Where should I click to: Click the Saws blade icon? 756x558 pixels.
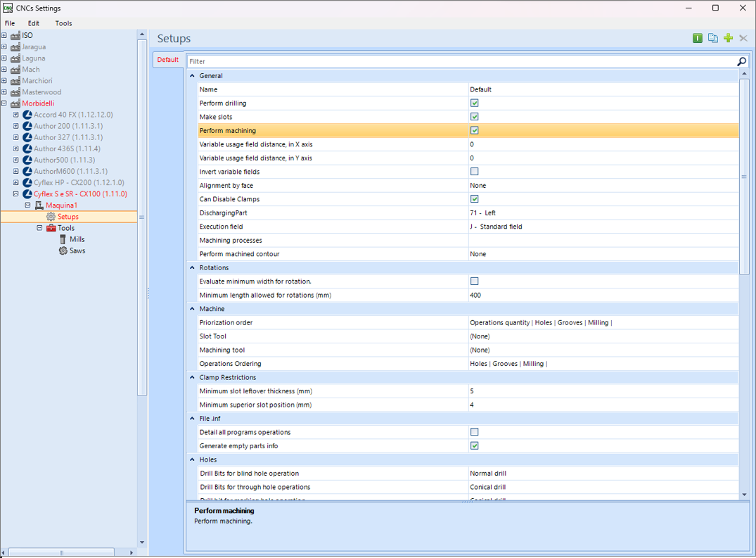point(63,251)
